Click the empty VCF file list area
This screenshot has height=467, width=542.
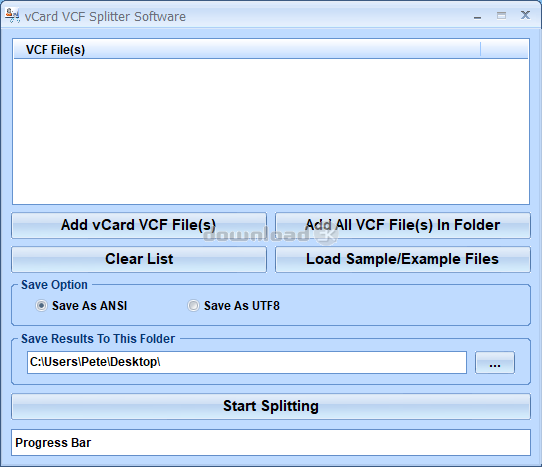pyautogui.click(x=271, y=131)
